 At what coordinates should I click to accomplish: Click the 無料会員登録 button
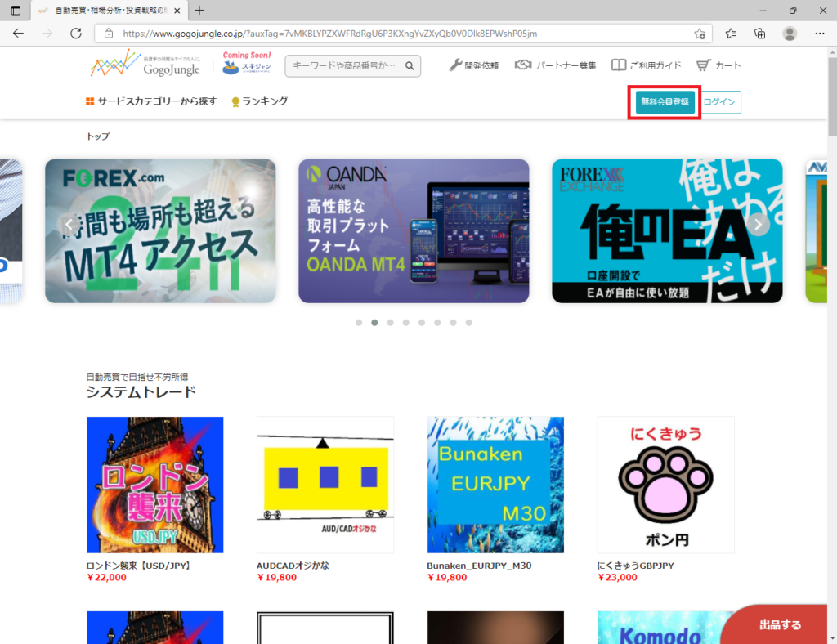(x=665, y=102)
